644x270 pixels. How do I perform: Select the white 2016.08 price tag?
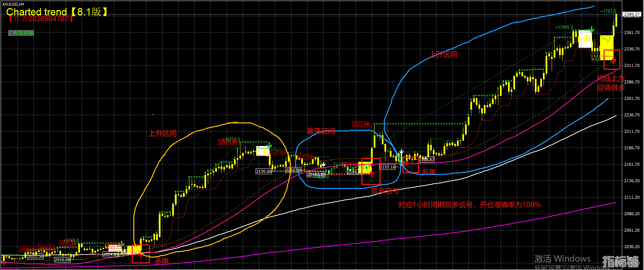(x=62, y=260)
